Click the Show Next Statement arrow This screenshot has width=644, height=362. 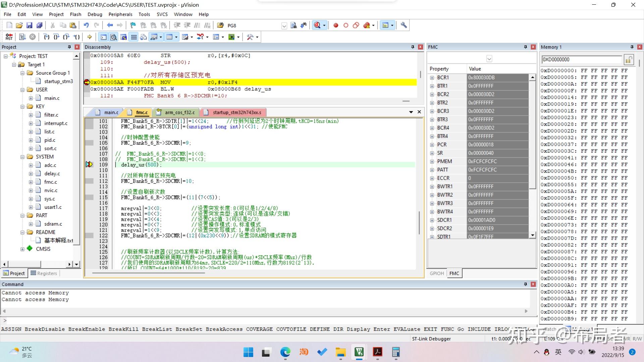pos(90,37)
